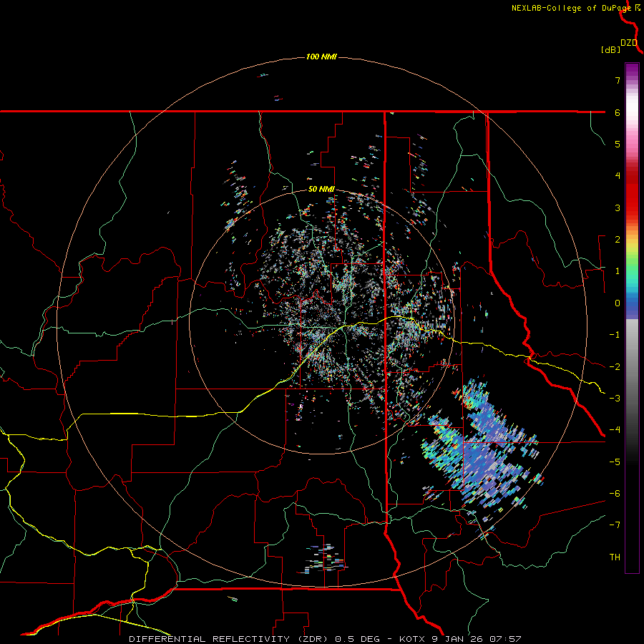Click the 1 value on the color scale
The height and width of the screenshot is (644, 644).
618,271
